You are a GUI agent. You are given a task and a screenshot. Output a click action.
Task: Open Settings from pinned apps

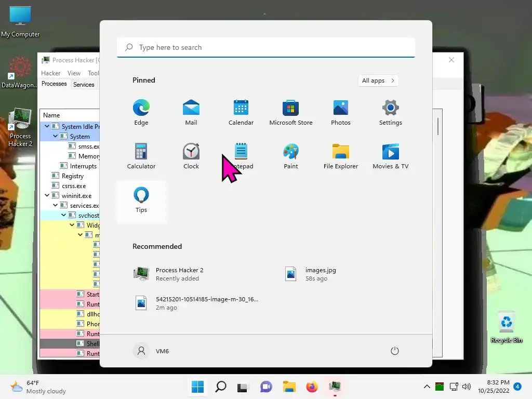391,113
